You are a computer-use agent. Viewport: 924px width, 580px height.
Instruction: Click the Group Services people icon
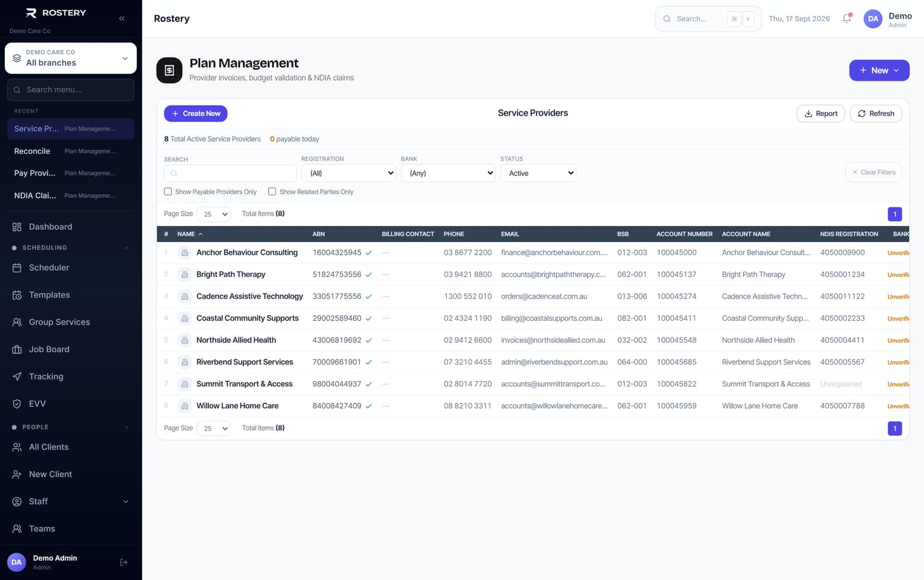(17, 322)
